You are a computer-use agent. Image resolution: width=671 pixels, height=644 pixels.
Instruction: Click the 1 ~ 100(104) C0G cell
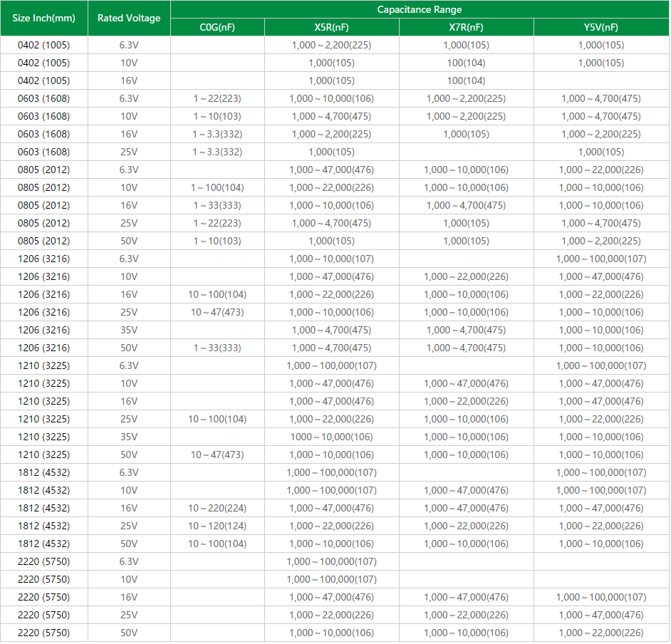[217, 187]
